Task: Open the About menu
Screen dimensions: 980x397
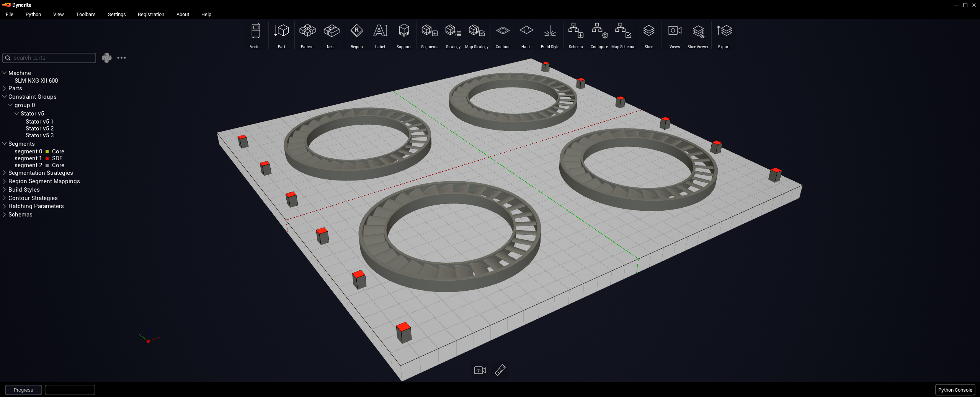Action: tap(183, 14)
